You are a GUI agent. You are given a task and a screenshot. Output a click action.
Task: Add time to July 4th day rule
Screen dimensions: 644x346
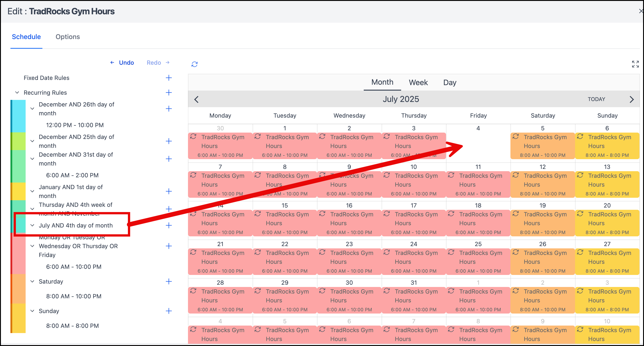(x=169, y=225)
